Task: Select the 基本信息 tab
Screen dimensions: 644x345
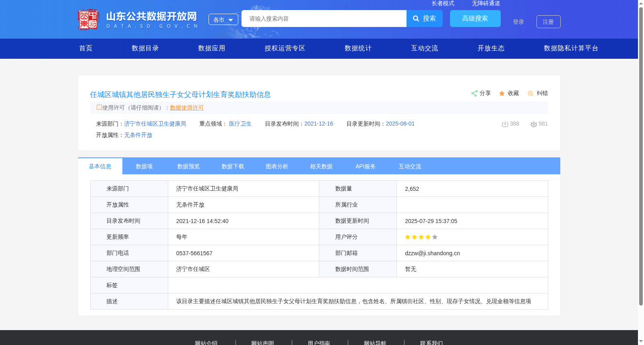Action: 100,166
